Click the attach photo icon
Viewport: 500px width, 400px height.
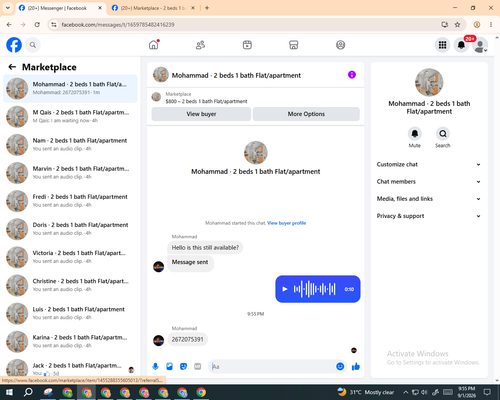click(x=169, y=367)
